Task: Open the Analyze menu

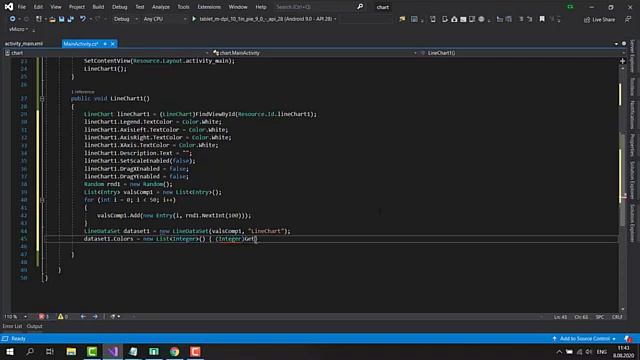Action: coord(161,7)
